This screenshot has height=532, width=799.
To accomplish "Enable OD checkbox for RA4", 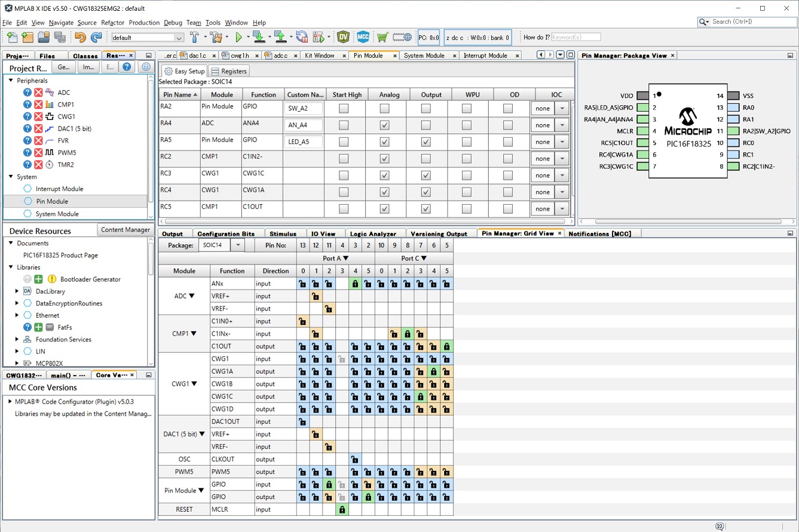I will click(508, 125).
